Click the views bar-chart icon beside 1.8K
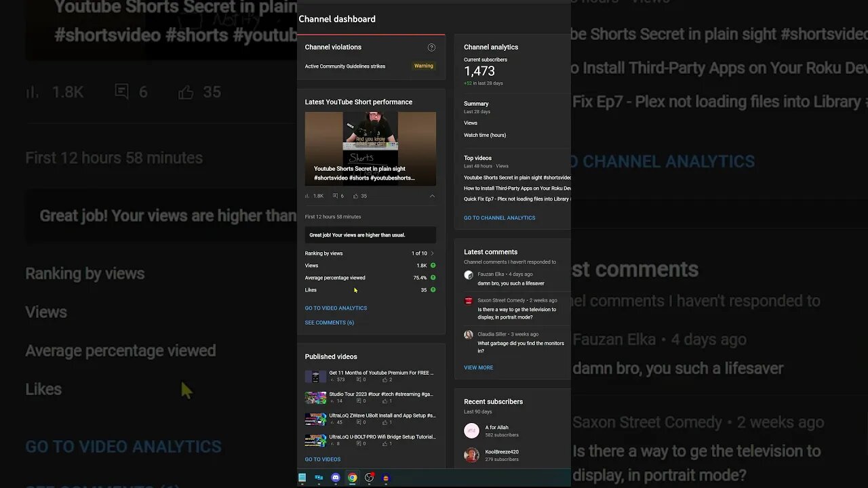The height and width of the screenshot is (488, 868). [x=308, y=196]
